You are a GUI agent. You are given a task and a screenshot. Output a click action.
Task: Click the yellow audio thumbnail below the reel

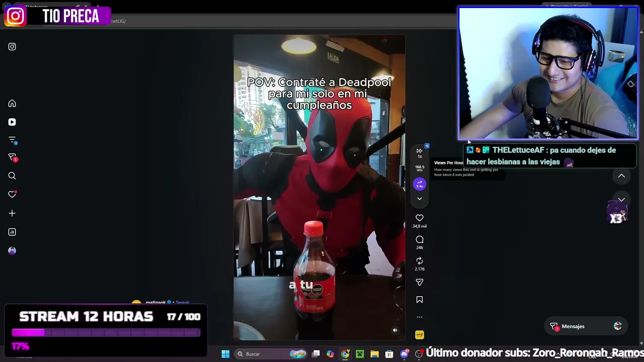coord(420,335)
